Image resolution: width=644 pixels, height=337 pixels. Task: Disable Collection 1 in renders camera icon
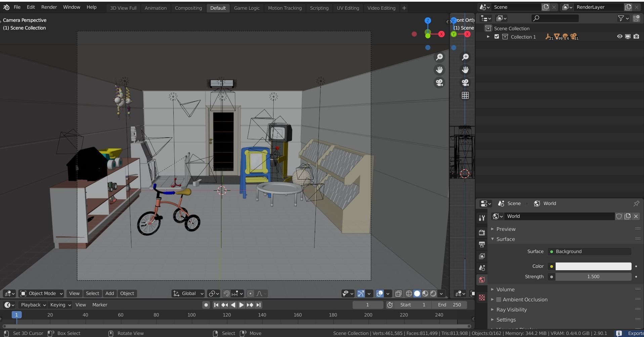(x=636, y=36)
